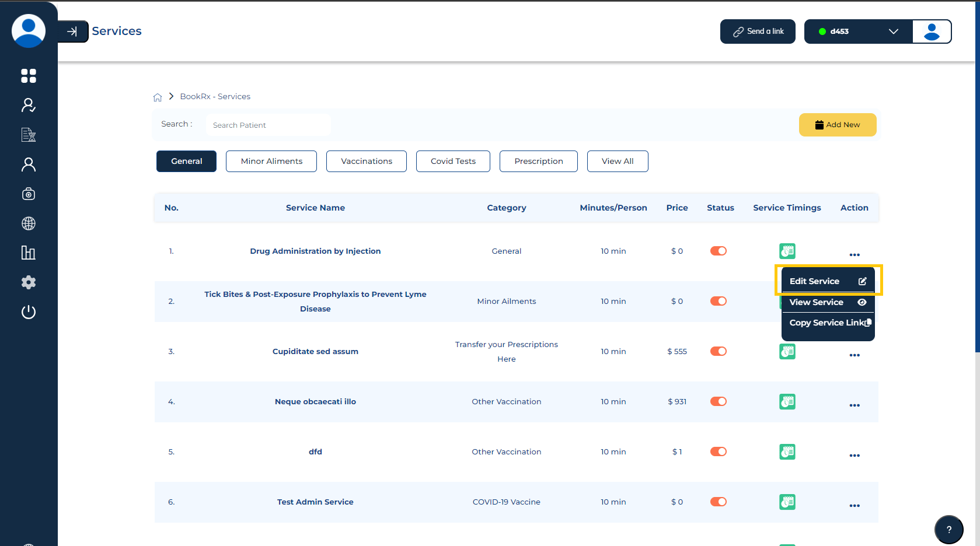Click the sidebar collapse arrow icon

[x=72, y=32]
